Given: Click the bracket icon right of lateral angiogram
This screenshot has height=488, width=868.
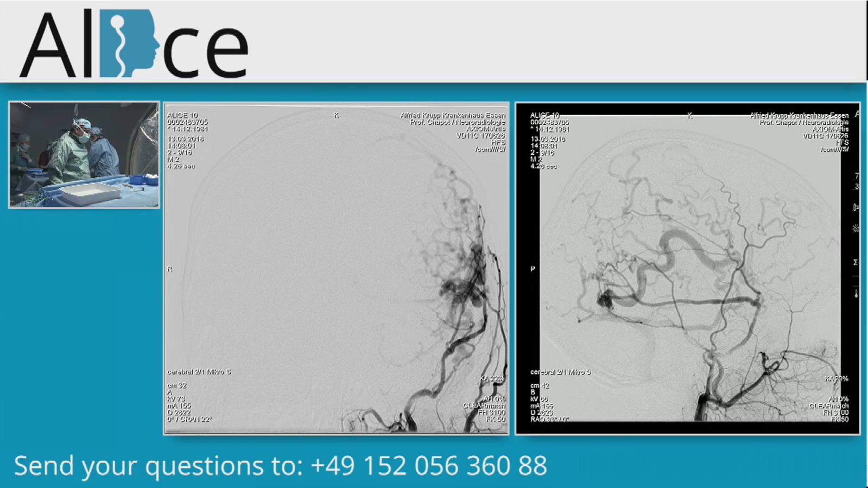Looking at the screenshot, I should click(x=856, y=207).
